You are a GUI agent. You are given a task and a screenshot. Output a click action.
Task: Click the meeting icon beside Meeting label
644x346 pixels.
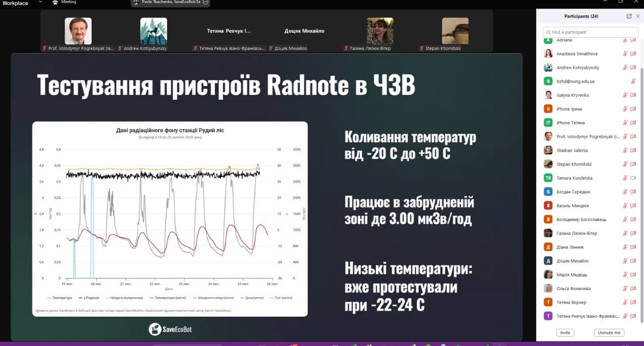point(55,3)
